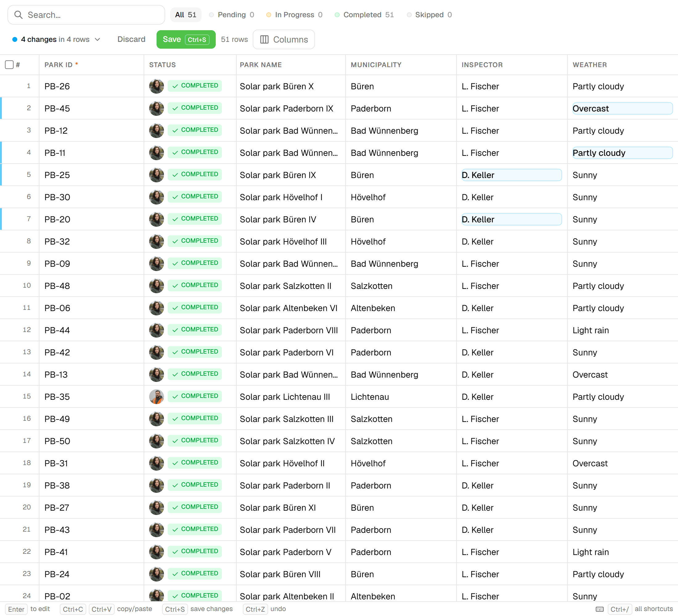This screenshot has height=616, width=678.
Task: Click the Columns grid icon
Action: (264, 40)
